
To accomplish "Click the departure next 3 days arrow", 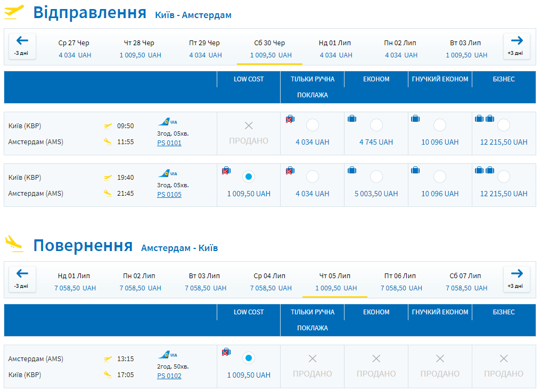I will pyautogui.click(x=517, y=46).
